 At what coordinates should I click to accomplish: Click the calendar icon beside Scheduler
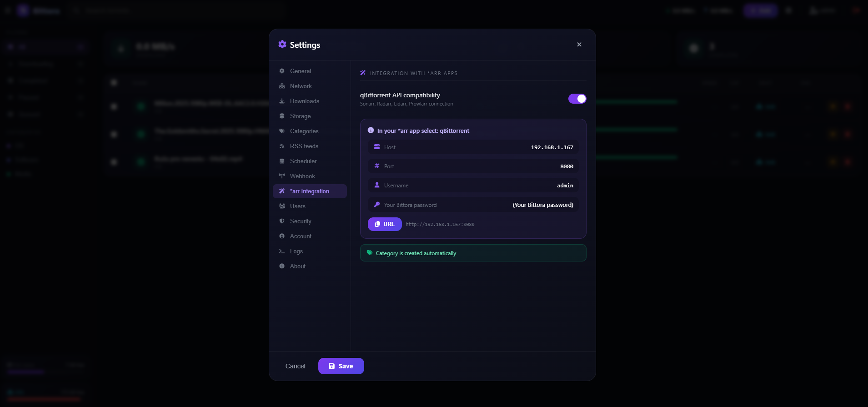pyautogui.click(x=282, y=161)
